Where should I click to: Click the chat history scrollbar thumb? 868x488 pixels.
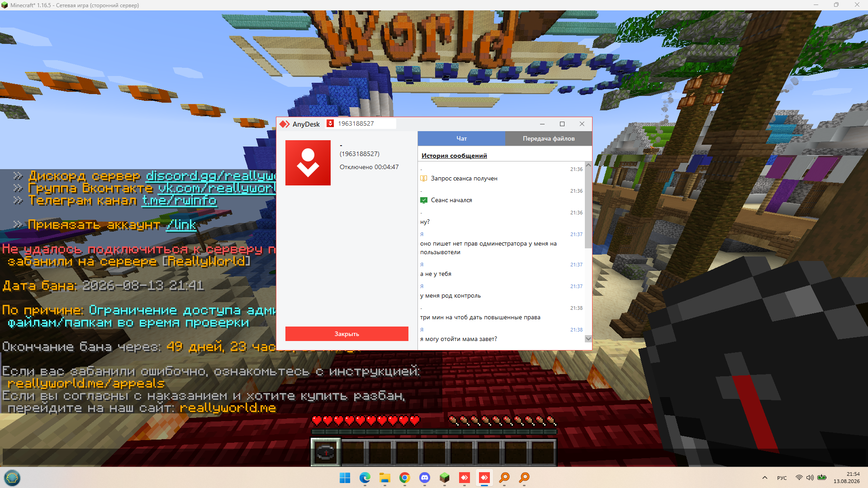[x=588, y=208]
